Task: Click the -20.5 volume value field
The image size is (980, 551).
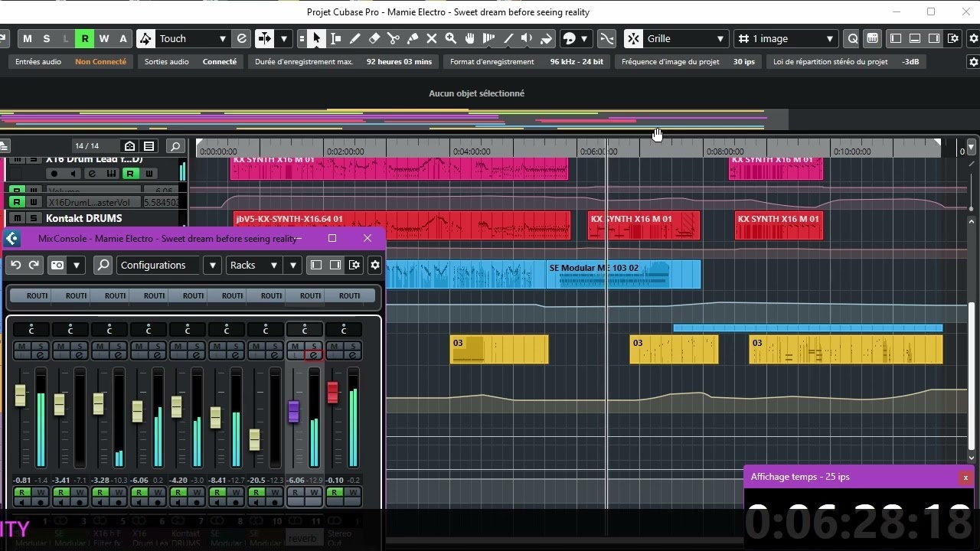Action: 256,480
